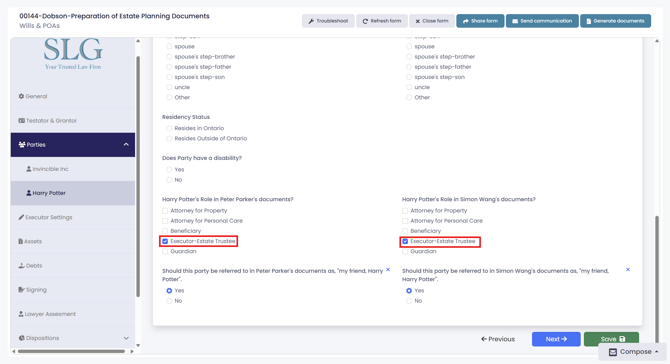
Task: Check Beneficiary for Peter Parker's documents
Action: [165, 231]
